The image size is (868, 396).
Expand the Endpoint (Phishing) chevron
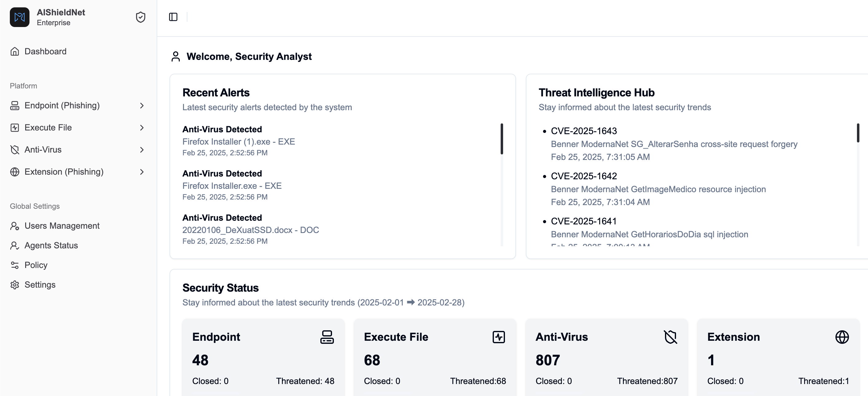pyautogui.click(x=142, y=106)
